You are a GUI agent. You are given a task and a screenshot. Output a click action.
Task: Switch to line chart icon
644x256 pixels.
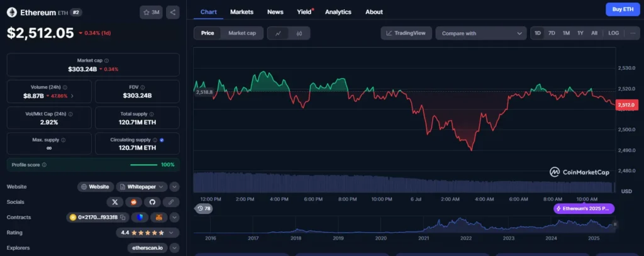coord(278,33)
